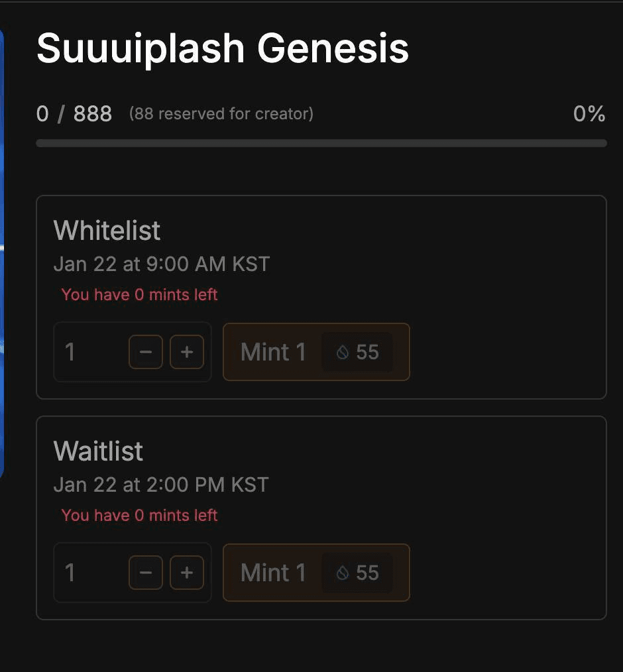This screenshot has width=623, height=672.
Task: Click the SUI droplet icon on Whitelist mint button
Action: 342,352
